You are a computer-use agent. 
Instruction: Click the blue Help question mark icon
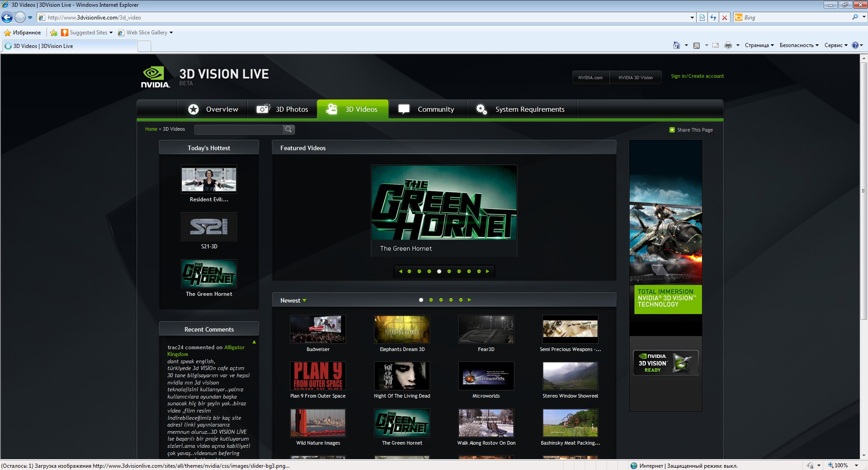point(855,45)
